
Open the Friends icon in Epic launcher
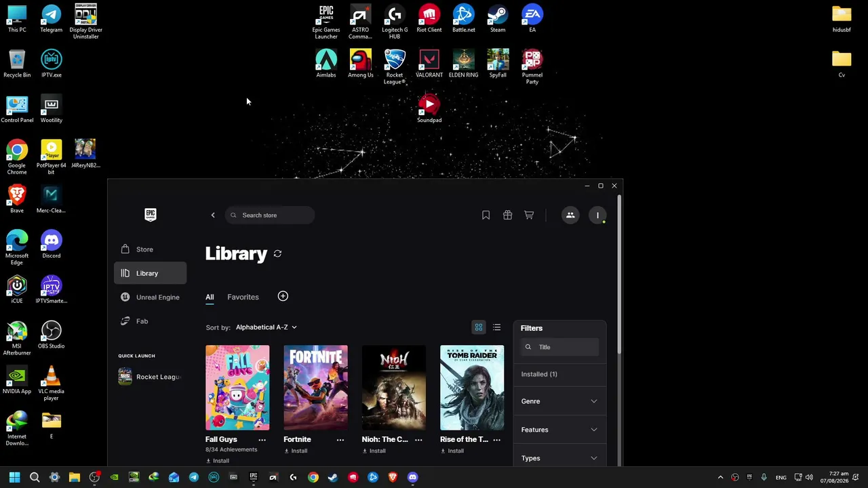pos(570,216)
